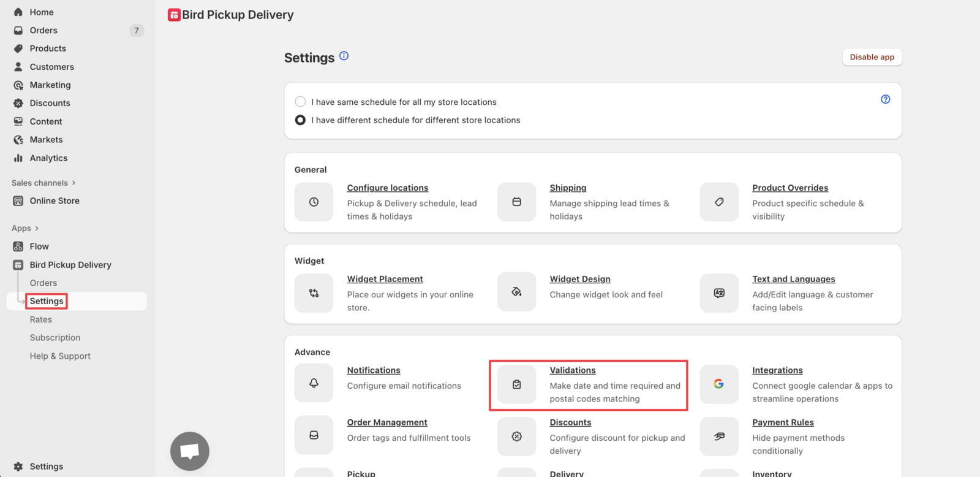Click the Widget Placement arrows icon tile
Screen dimensions: 980x477
point(314,293)
